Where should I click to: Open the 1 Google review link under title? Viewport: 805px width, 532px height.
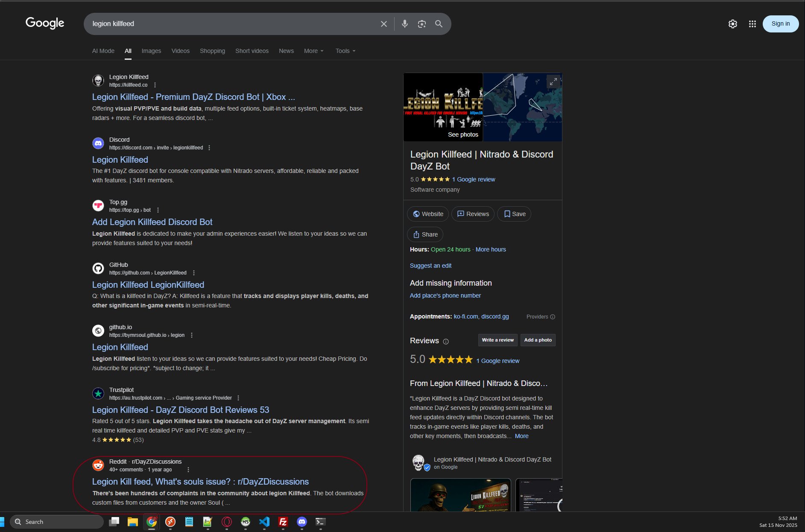(x=474, y=179)
